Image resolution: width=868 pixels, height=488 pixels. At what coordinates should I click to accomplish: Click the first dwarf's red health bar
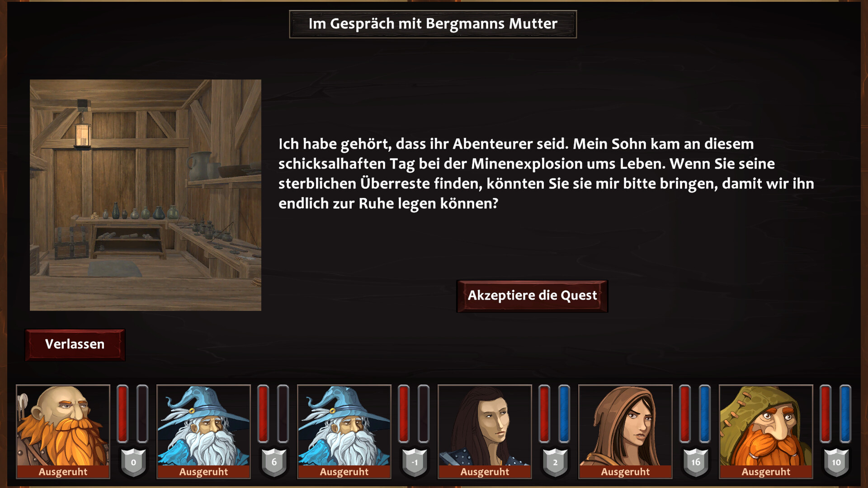123,414
